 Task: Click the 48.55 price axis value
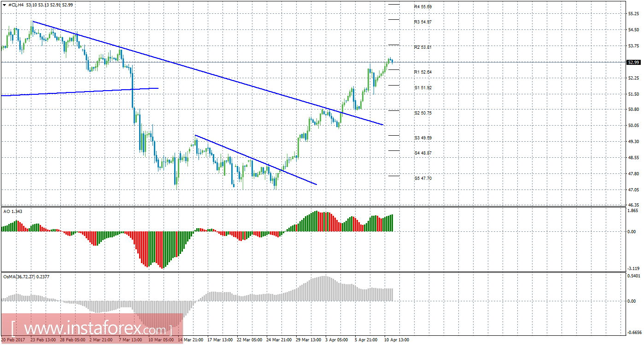pos(633,158)
